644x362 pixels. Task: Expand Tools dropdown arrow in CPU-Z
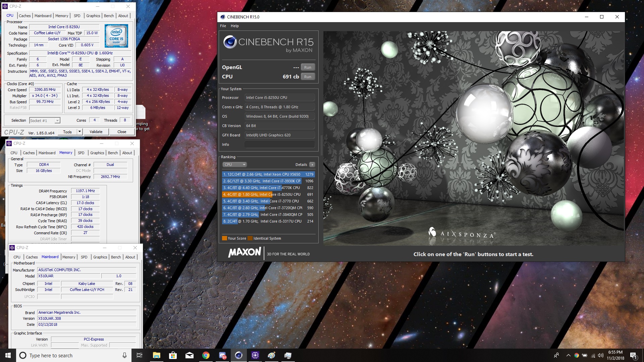[79, 132]
